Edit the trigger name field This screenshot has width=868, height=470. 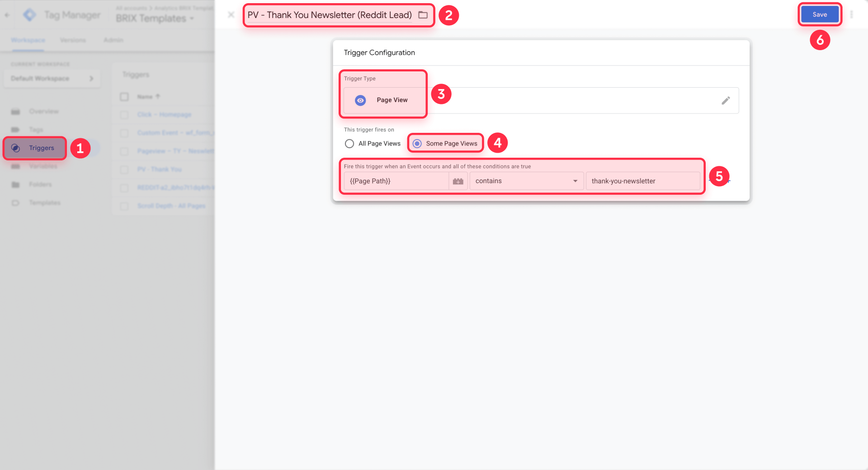(330, 15)
